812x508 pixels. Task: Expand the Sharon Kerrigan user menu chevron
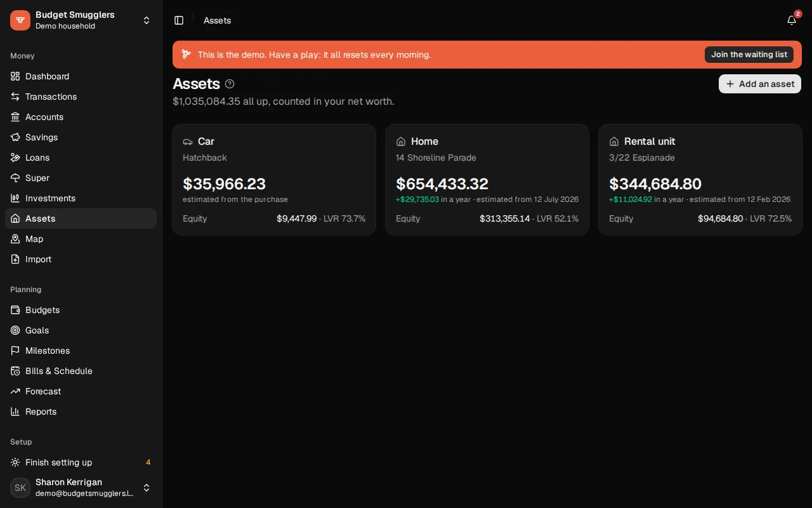pos(147,488)
